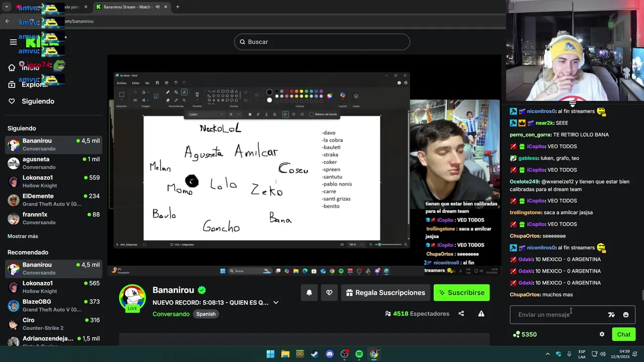Open Paint Copilot button
This screenshot has width=644, height=362.
(343, 95)
